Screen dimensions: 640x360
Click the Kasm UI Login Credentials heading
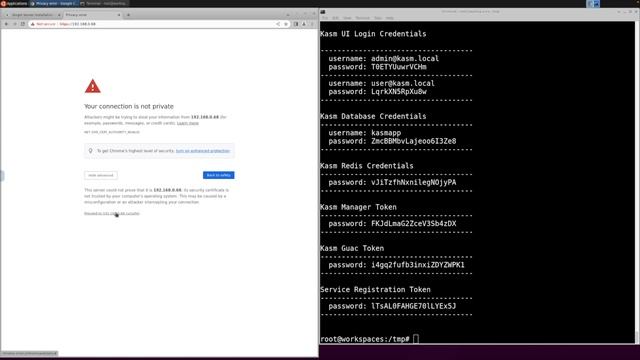pyautogui.click(x=373, y=34)
